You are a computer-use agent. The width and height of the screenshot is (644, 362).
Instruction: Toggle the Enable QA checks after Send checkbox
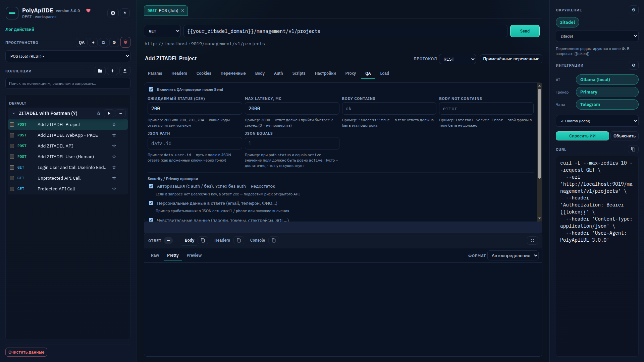tap(151, 89)
